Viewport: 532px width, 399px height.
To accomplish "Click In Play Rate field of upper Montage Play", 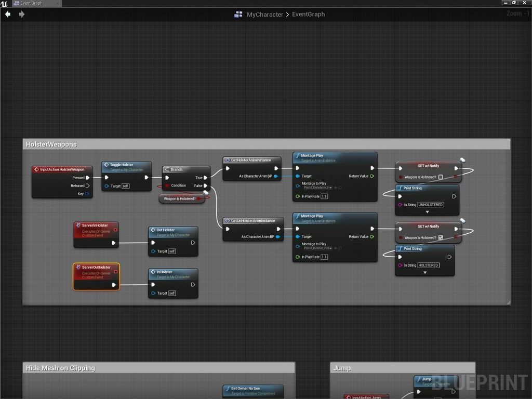I will click(324, 196).
